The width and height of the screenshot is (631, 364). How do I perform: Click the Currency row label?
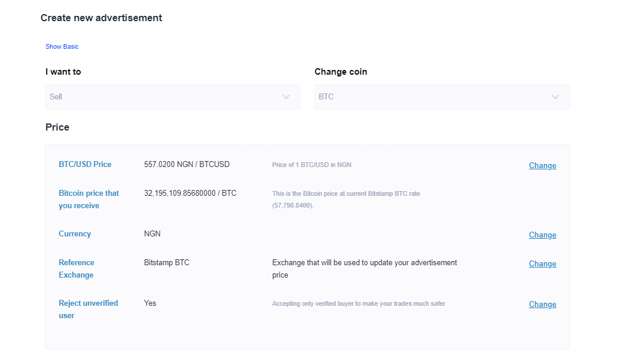point(75,233)
